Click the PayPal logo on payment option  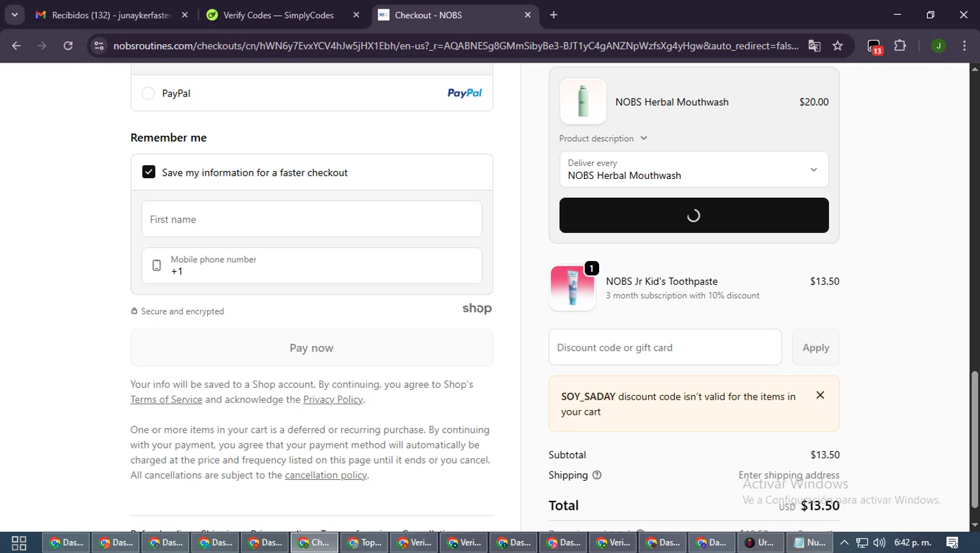pos(465,93)
